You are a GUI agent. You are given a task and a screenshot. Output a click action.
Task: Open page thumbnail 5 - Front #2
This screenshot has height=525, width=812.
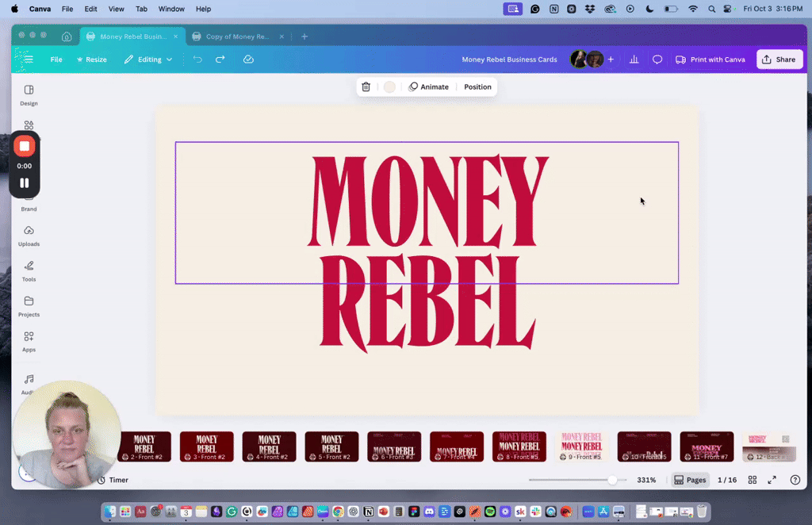point(331,446)
